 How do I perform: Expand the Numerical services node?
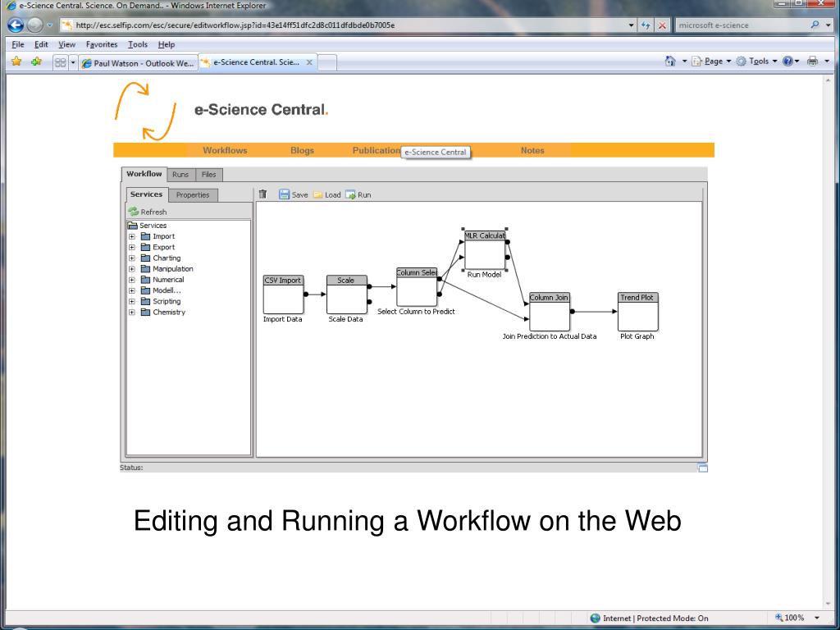(132, 280)
